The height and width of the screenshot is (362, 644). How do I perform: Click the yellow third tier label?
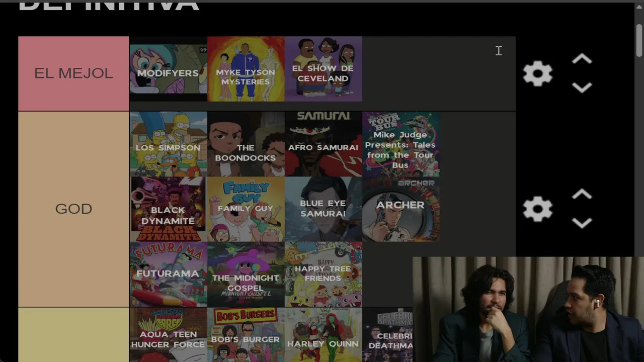73,335
